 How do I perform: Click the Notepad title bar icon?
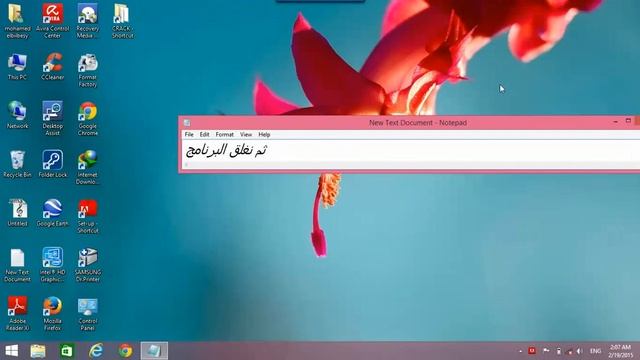point(187,123)
